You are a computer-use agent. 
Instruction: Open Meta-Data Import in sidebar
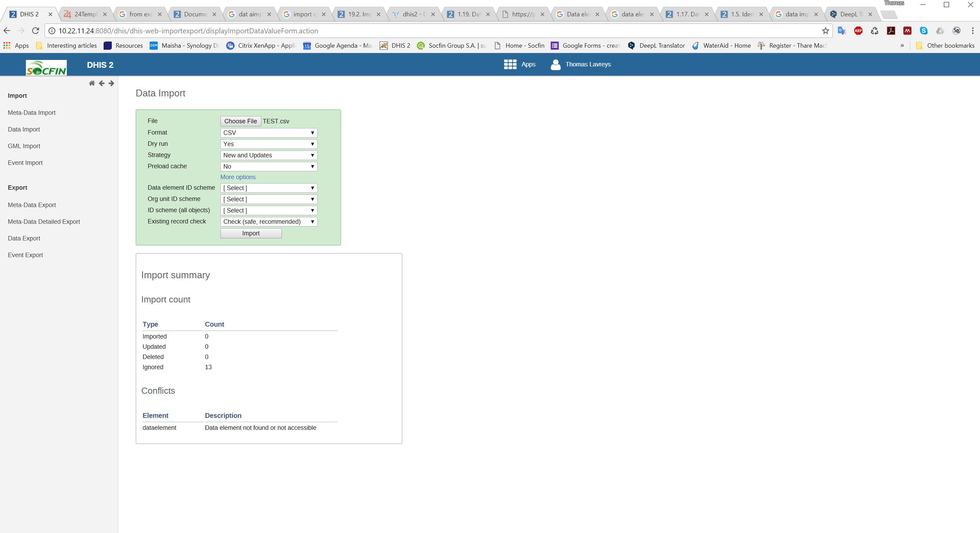pyautogui.click(x=32, y=112)
